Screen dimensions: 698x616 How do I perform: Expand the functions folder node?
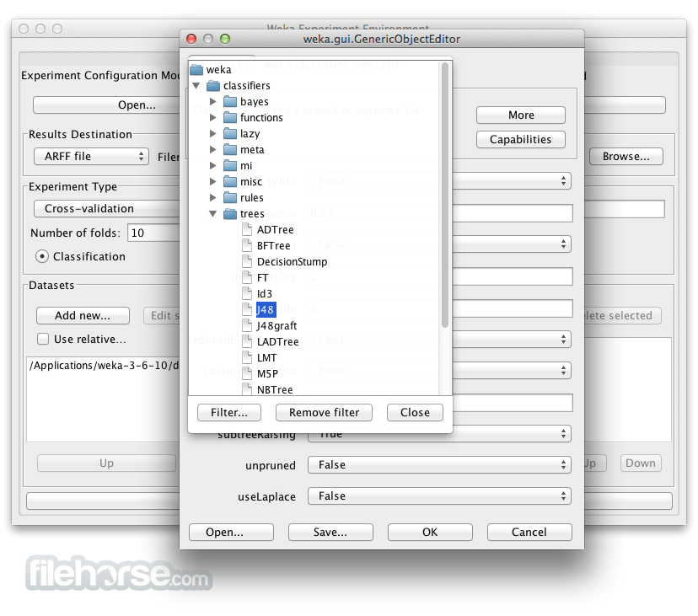(212, 117)
